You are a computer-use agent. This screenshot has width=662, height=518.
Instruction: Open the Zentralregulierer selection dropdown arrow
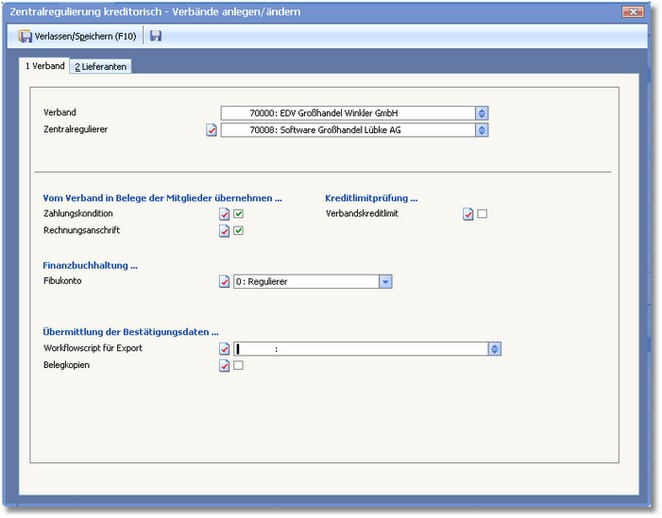[x=482, y=130]
